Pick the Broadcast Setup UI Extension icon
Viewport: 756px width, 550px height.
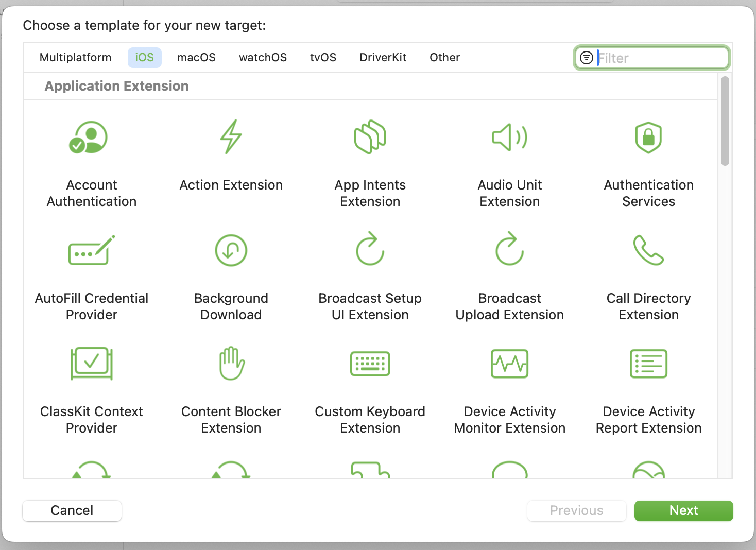pyautogui.click(x=370, y=249)
